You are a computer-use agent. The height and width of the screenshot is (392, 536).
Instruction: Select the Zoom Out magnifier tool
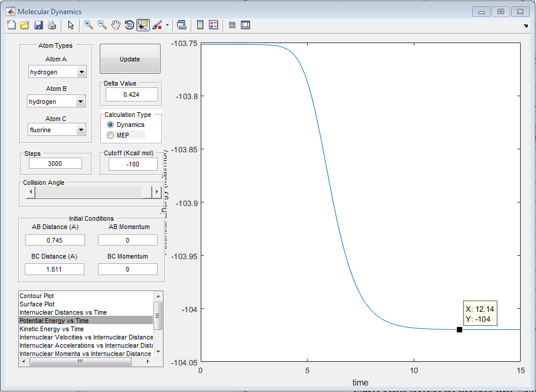tap(102, 25)
